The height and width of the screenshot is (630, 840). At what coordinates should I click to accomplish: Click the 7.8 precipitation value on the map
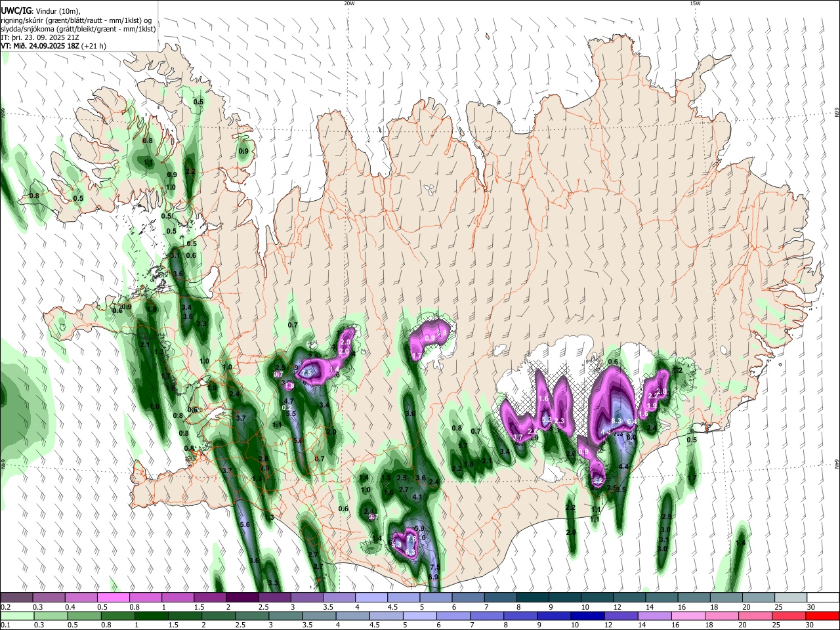click(x=411, y=539)
